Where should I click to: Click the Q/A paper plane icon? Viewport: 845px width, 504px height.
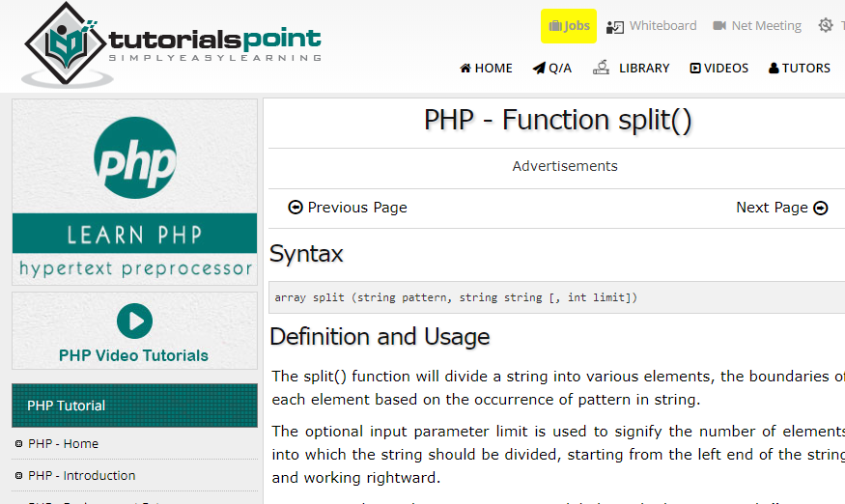click(539, 68)
